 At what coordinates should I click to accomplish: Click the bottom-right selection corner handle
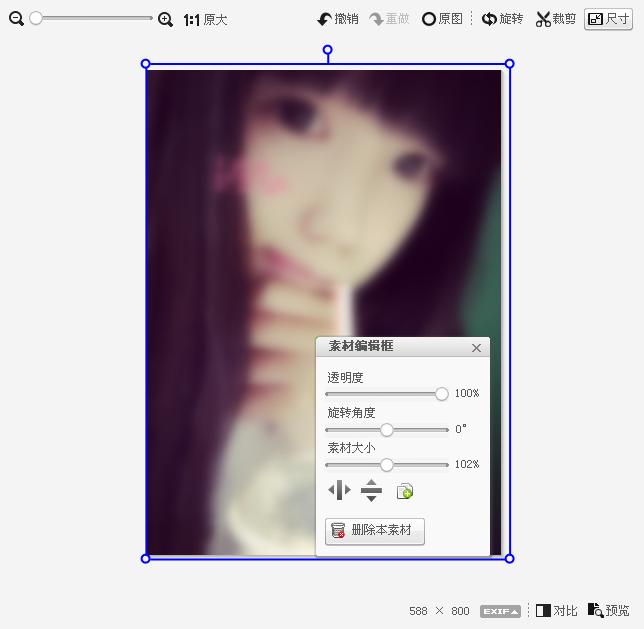click(509, 558)
